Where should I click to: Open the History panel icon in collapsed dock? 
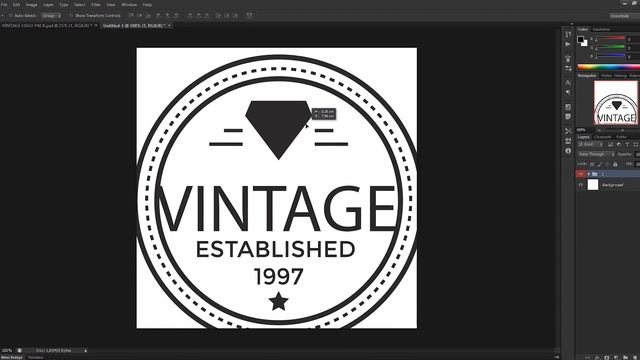coord(568,34)
